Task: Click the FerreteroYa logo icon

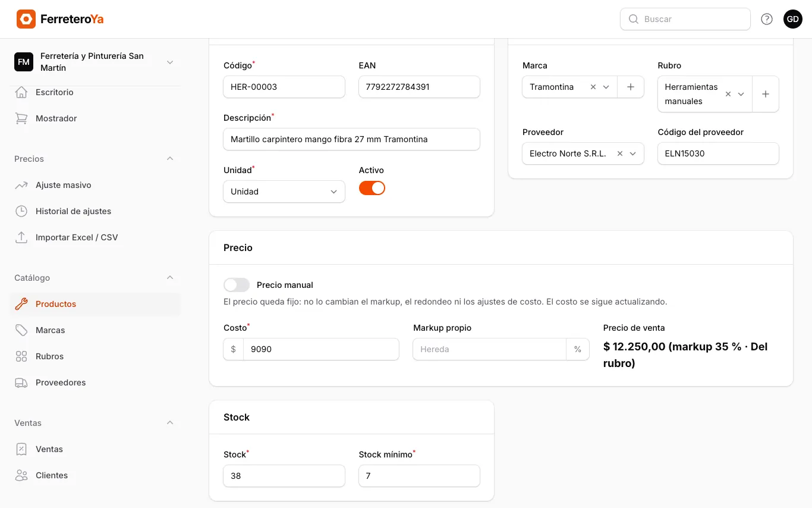Action: (26, 19)
